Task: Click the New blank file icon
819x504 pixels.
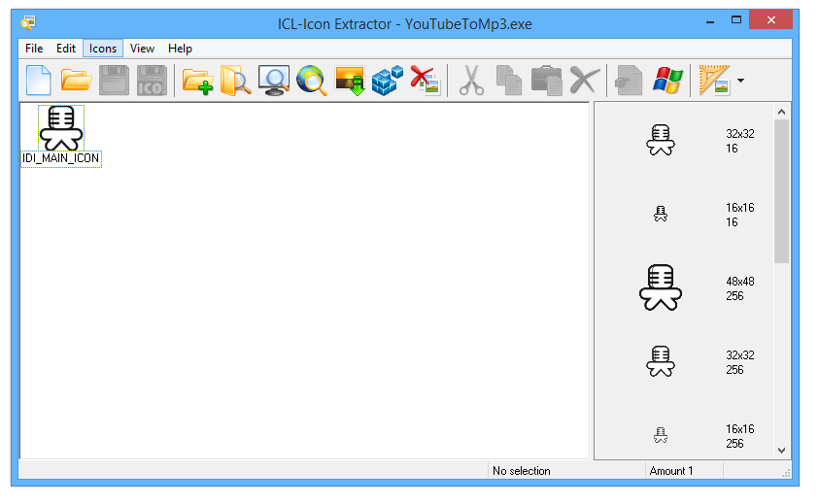Action: (39, 81)
